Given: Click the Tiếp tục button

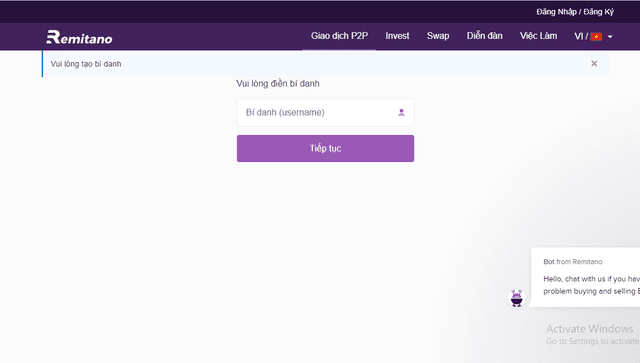Looking at the screenshot, I should click(325, 148).
